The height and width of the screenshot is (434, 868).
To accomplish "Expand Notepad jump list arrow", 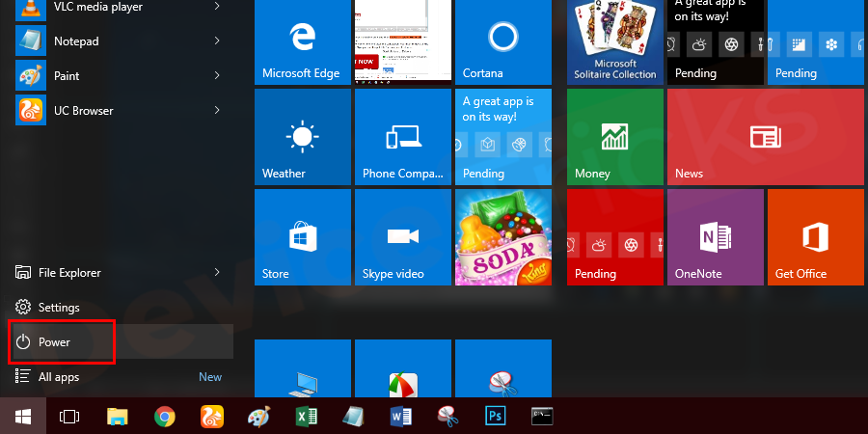I will [217, 41].
